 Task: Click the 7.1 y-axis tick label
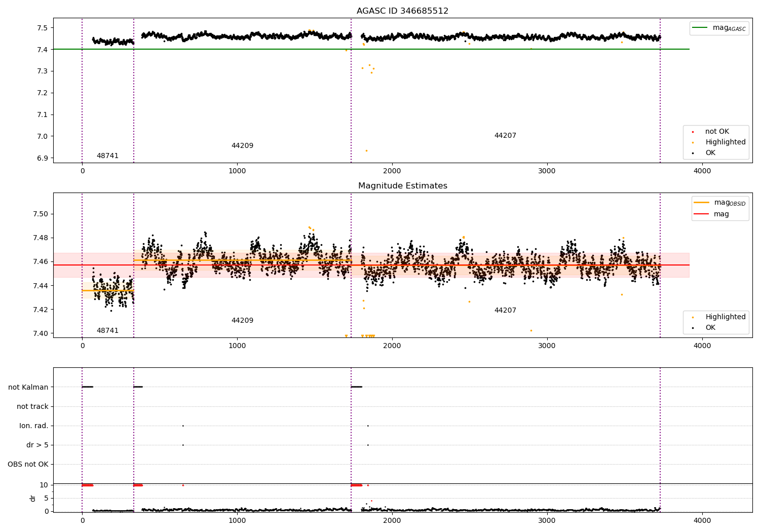pyautogui.click(x=42, y=115)
